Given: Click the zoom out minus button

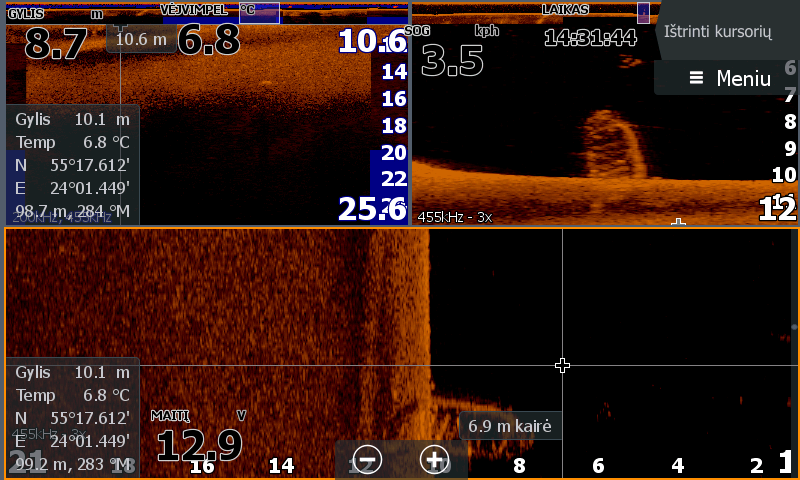Looking at the screenshot, I should pos(367,459).
